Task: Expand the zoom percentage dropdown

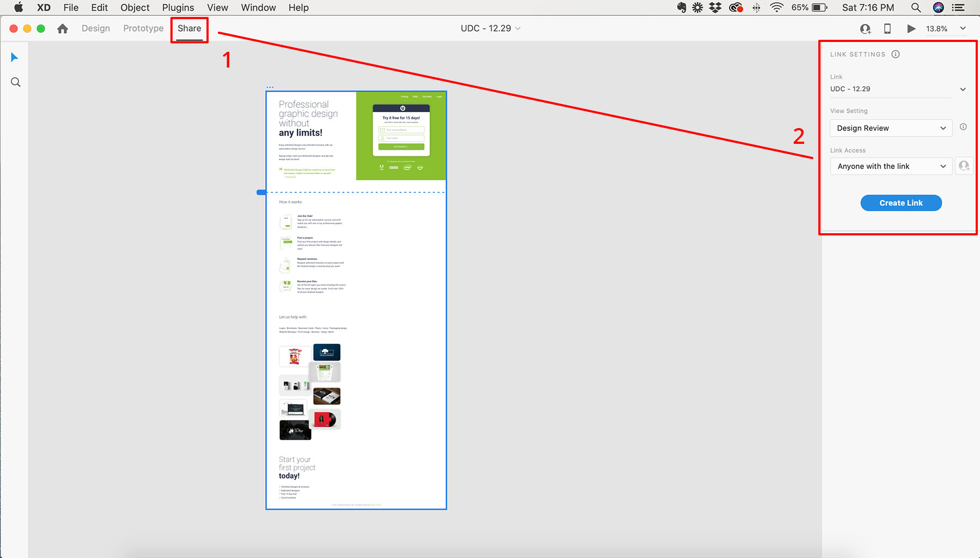Action: [x=963, y=28]
